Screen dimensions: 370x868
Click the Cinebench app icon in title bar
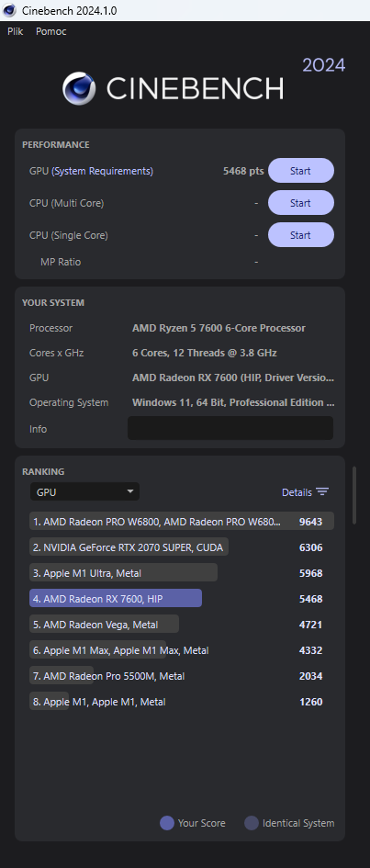coord(9,10)
